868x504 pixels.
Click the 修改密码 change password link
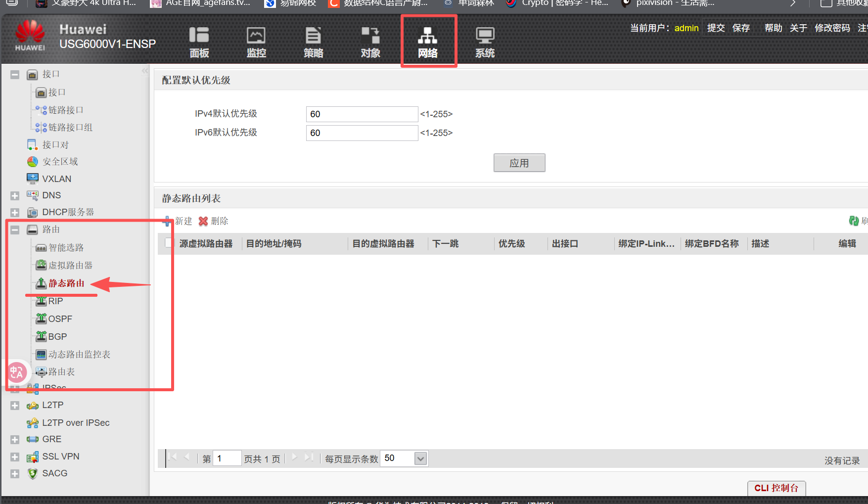(x=832, y=28)
